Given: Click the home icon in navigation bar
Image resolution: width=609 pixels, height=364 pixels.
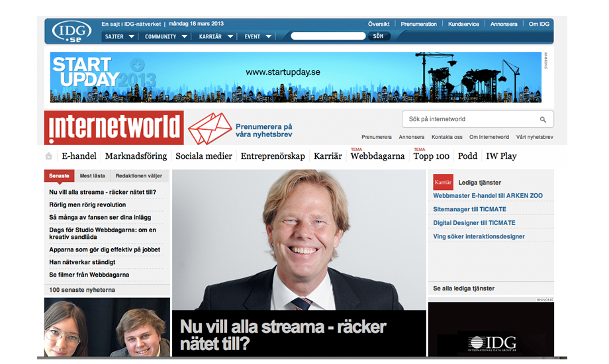Looking at the screenshot, I should (48, 156).
